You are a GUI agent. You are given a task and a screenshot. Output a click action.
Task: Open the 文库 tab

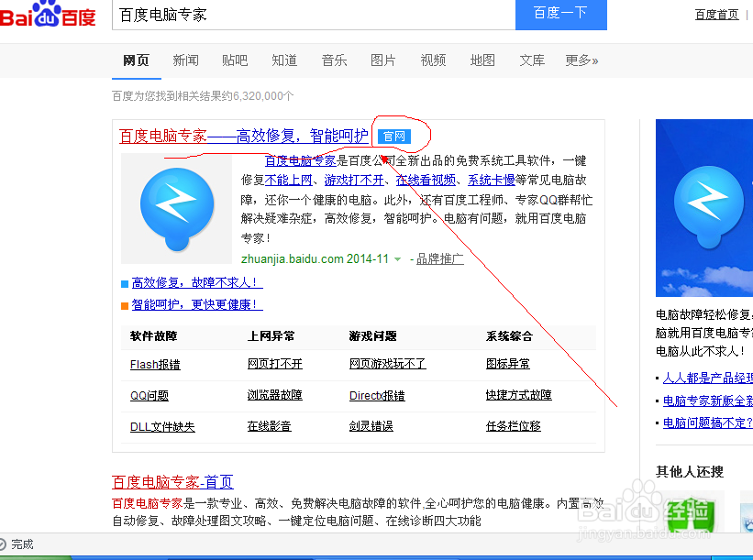point(532,60)
